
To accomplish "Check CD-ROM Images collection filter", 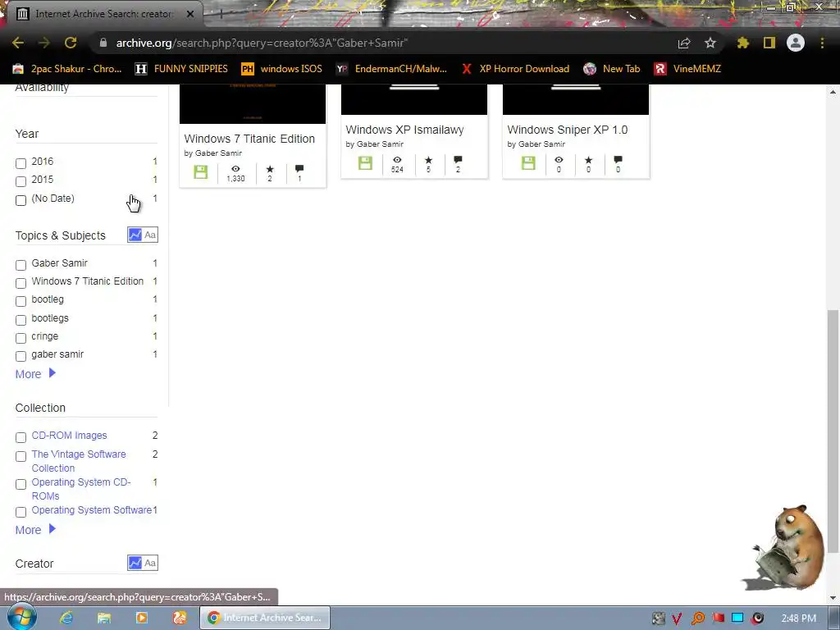I will point(21,437).
